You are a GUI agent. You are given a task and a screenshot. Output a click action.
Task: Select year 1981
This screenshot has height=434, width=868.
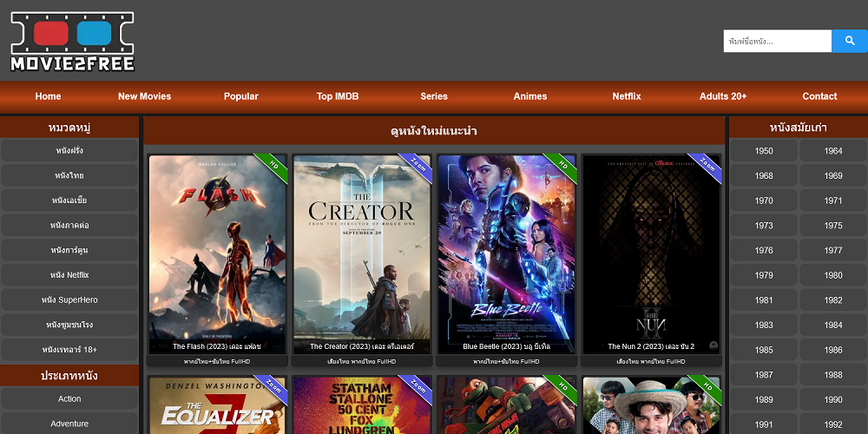click(x=763, y=300)
